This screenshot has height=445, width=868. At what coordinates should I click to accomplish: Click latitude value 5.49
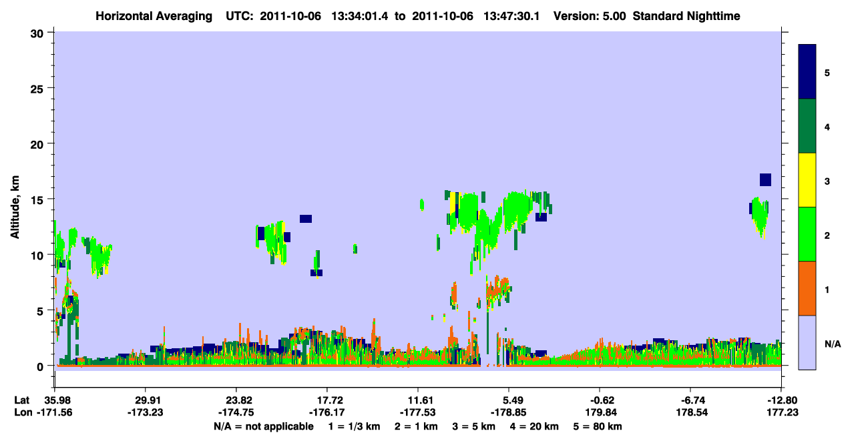509,400
